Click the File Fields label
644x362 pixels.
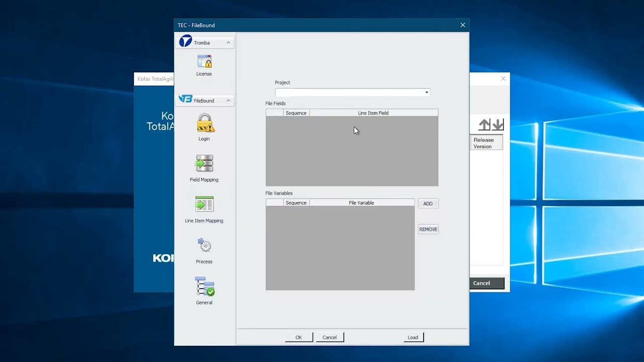(276, 104)
